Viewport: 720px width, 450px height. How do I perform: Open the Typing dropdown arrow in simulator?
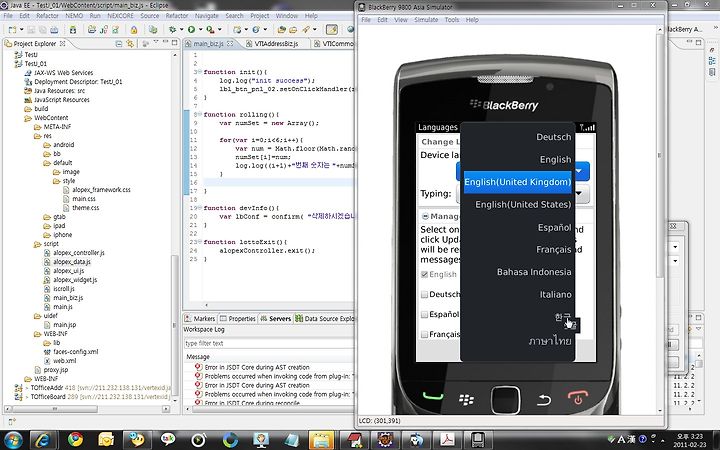pos(580,194)
